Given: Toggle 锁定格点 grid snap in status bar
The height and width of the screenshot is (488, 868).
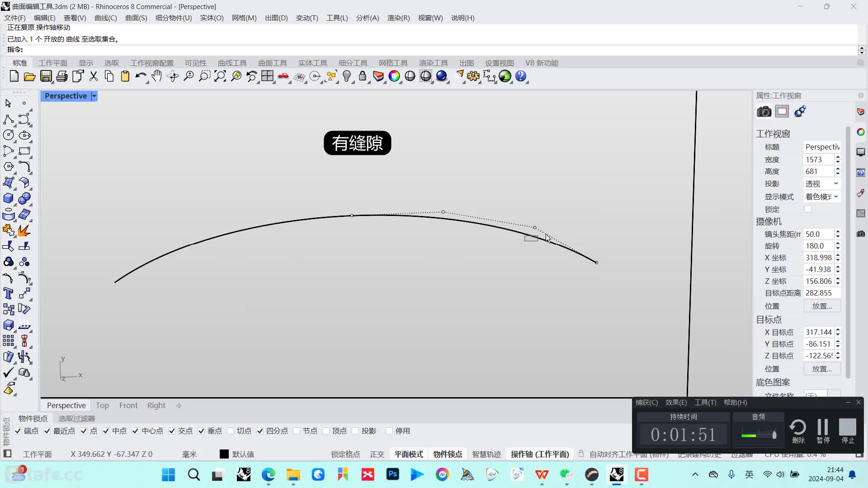Looking at the screenshot, I should tap(345, 454).
